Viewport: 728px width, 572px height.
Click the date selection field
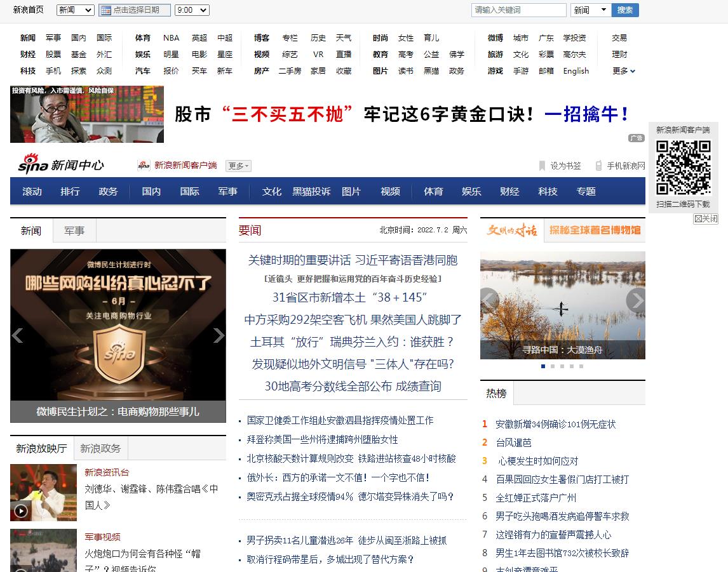[135, 10]
